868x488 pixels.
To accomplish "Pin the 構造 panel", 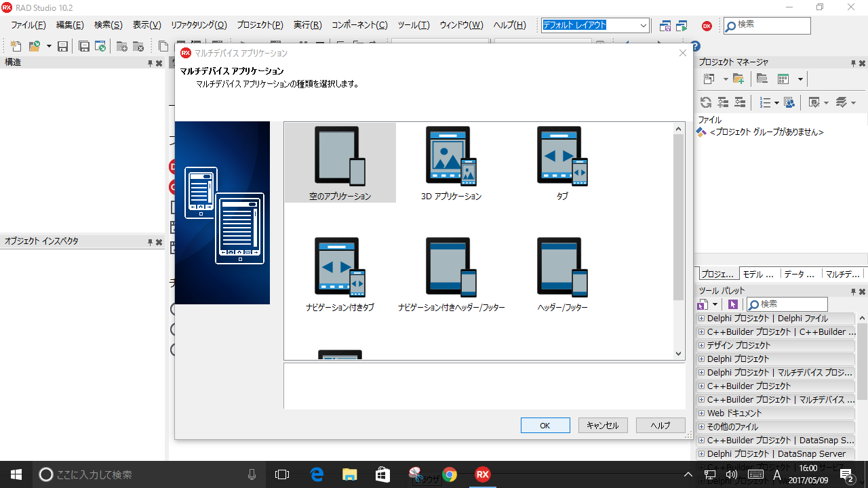I will tap(151, 63).
